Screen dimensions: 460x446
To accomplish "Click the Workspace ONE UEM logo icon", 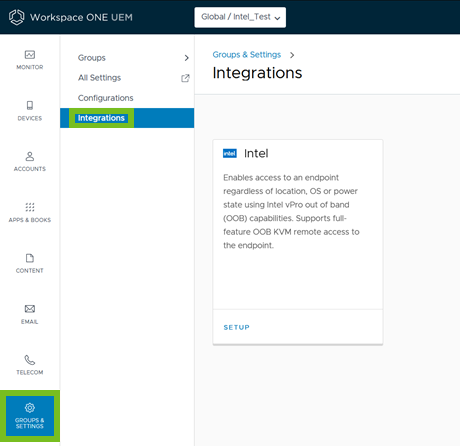I will [16, 17].
